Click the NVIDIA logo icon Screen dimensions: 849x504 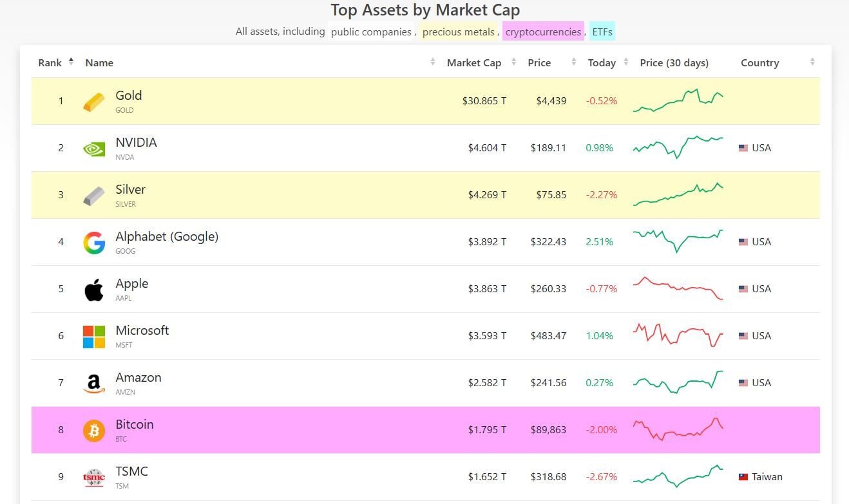pyautogui.click(x=93, y=149)
